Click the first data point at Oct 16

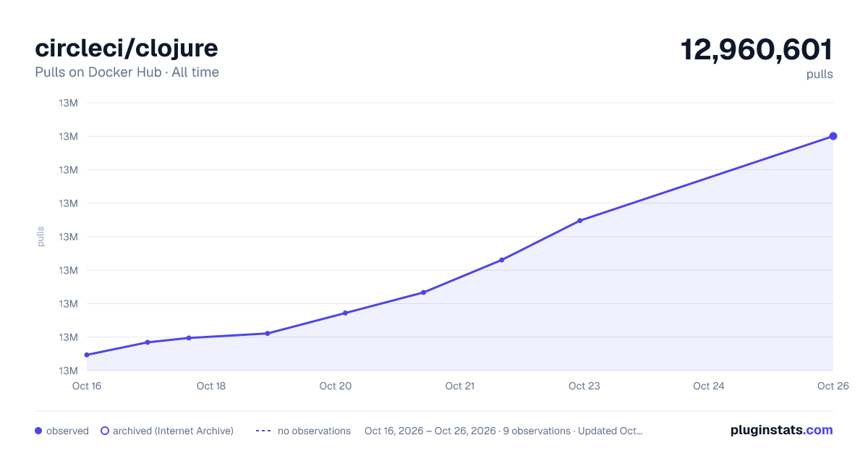click(87, 355)
